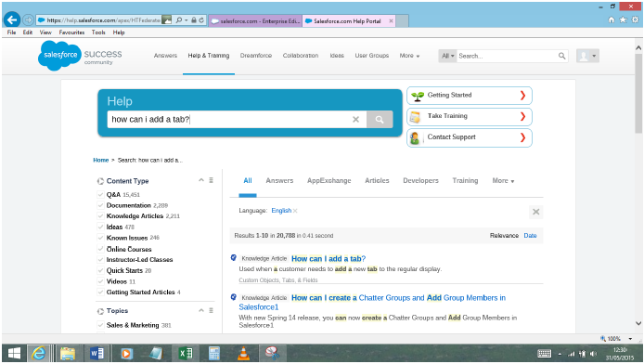Viewport: 644px width, 364px height.
Task: Open Topics panel list options icon
Action: pyautogui.click(x=211, y=310)
